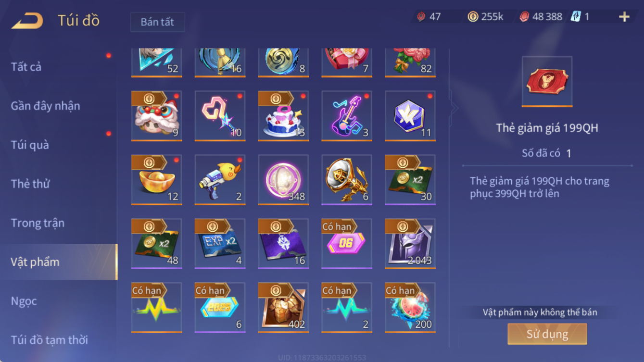Choose the neon electric guitar item
Screen dimensions: 644x362
[347, 116]
